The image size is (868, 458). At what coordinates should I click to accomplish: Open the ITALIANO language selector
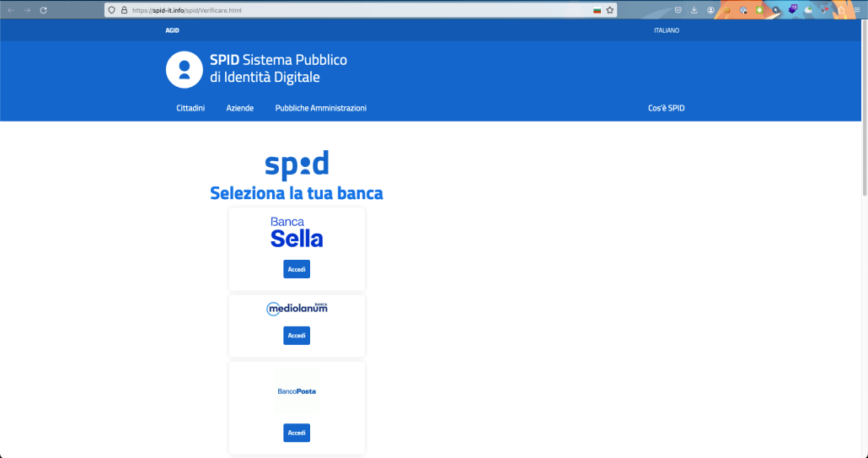tap(666, 30)
